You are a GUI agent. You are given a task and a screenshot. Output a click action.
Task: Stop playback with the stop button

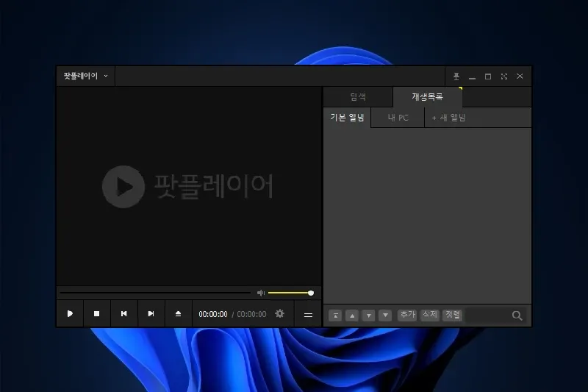97,313
